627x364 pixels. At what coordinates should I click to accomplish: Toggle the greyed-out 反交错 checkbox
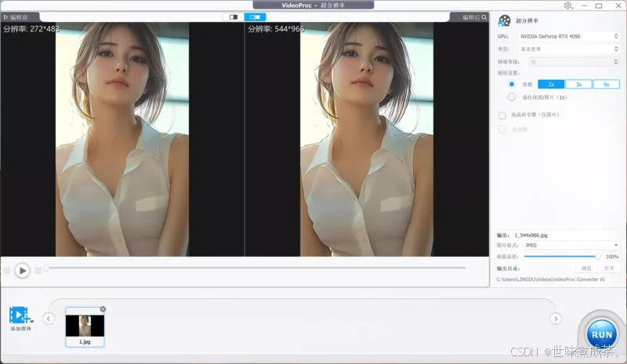[x=502, y=129]
